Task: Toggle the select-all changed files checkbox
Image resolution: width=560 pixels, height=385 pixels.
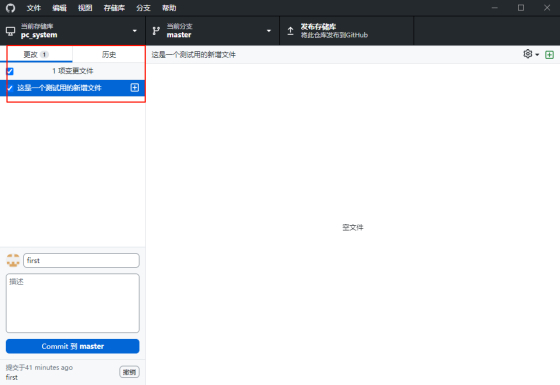Action: [10, 71]
